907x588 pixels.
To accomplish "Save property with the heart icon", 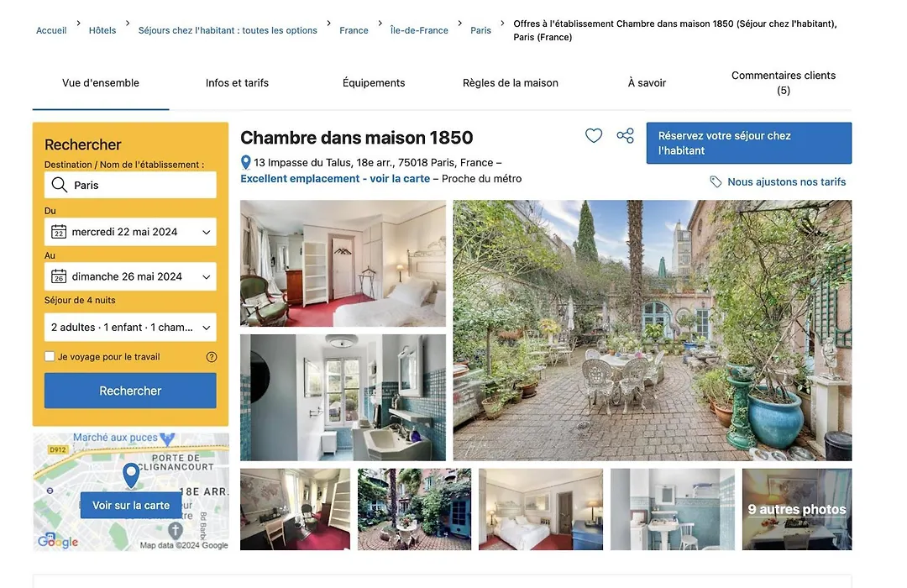I will coord(594,135).
